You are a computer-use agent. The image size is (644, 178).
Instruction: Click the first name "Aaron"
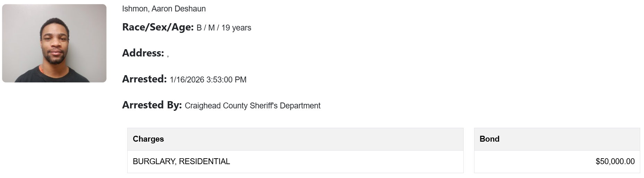click(x=162, y=9)
